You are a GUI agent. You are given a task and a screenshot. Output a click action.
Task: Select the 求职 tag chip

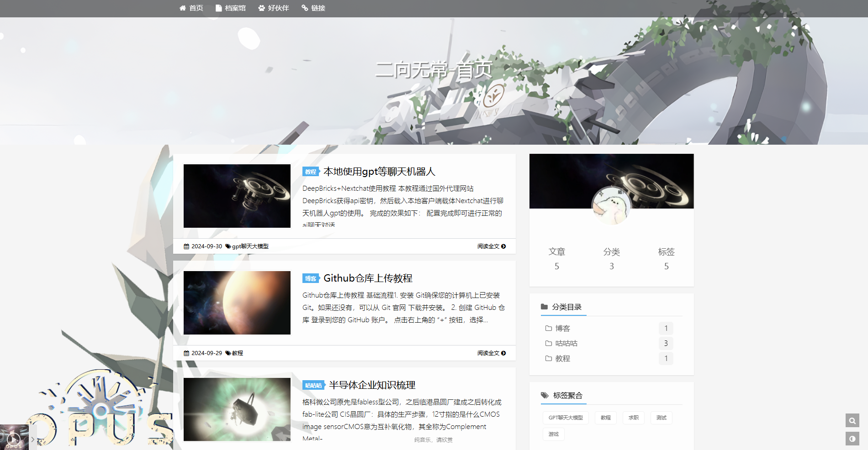pos(633,418)
